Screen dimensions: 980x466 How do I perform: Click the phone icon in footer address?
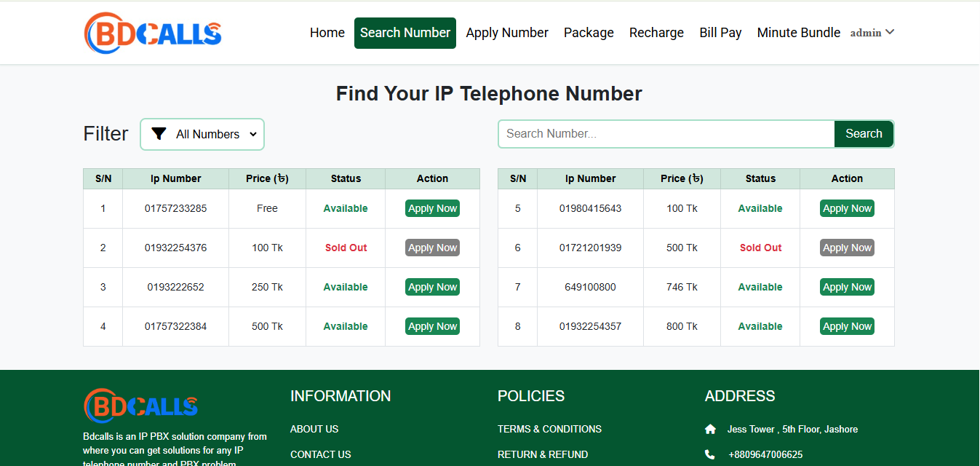(710, 454)
